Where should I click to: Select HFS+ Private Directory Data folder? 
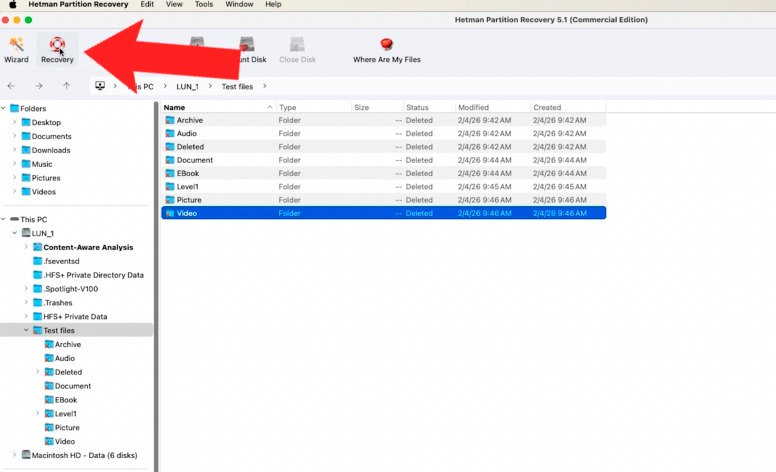[88, 275]
